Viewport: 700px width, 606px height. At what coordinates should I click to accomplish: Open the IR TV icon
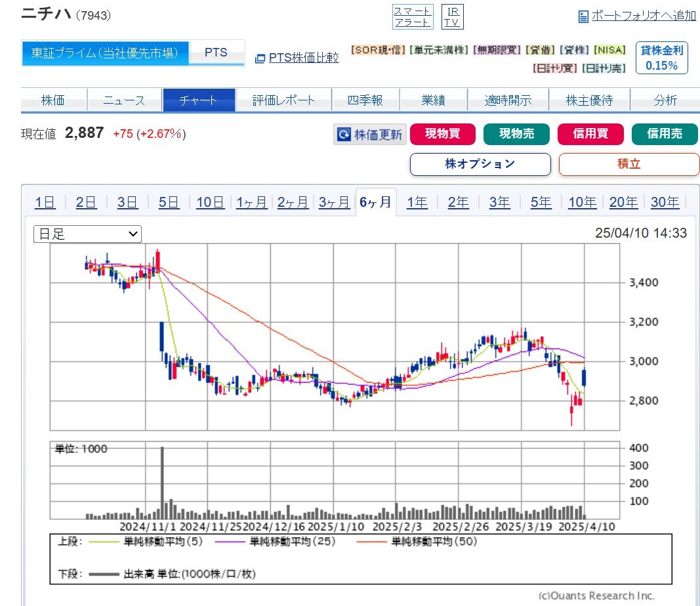(x=452, y=17)
